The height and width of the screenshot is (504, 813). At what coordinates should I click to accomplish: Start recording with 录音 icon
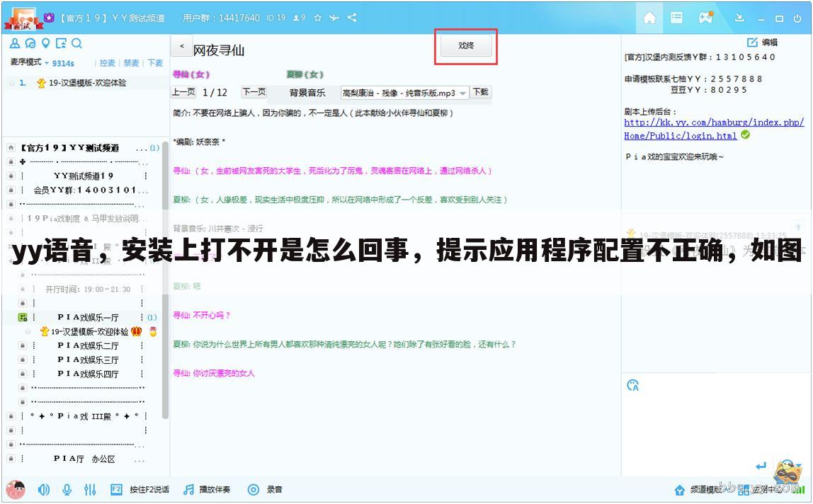254,489
